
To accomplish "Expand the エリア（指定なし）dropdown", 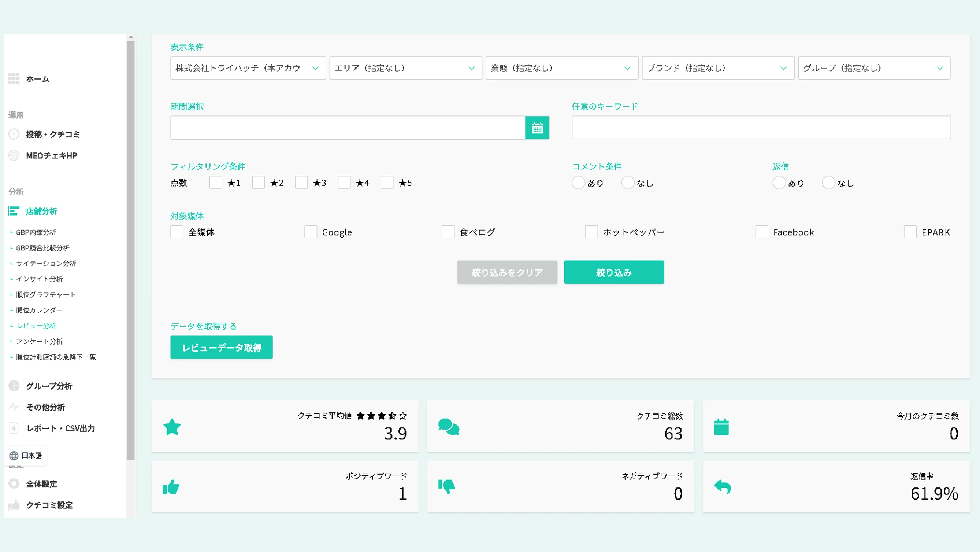I will coord(405,68).
